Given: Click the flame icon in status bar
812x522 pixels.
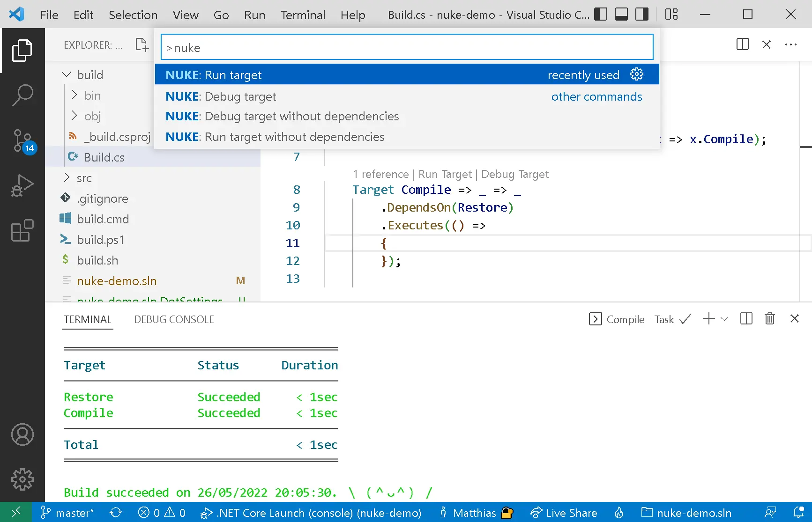Looking at the screenshot, I should coord(619,513).
